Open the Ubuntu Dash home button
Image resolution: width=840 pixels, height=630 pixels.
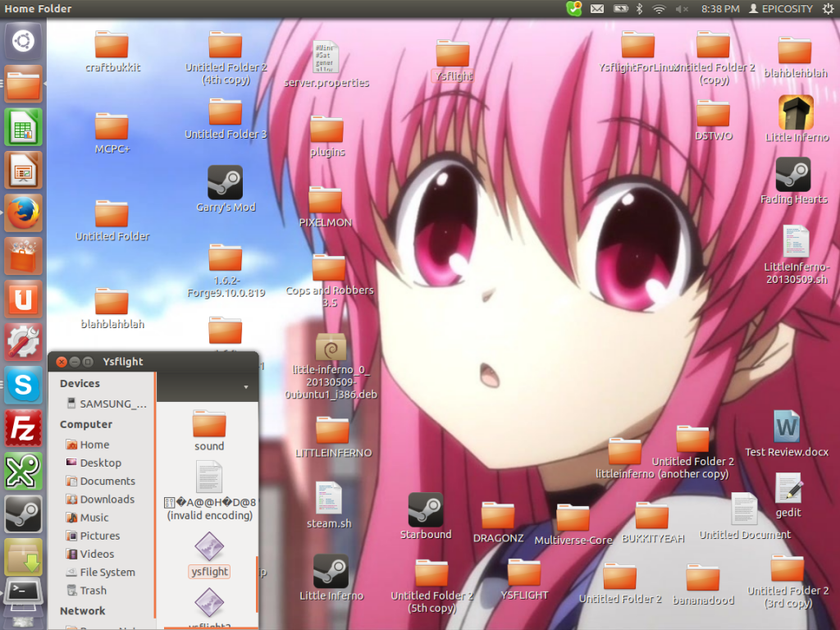[x=23, y=41]
